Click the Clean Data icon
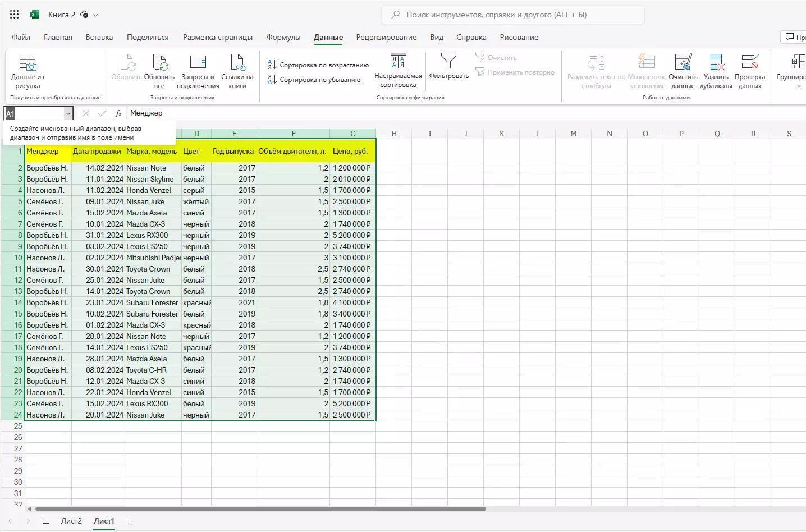 coord(683,63)
